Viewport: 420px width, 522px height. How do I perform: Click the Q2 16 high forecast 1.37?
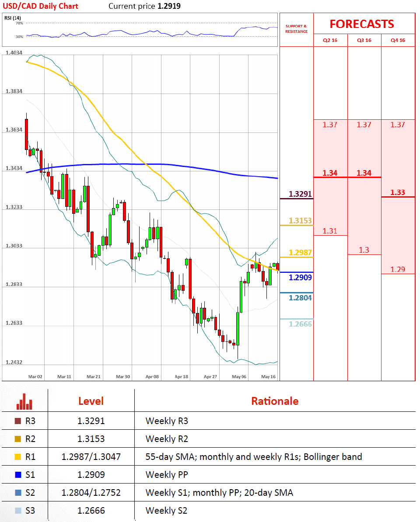[x=330, y=125]
